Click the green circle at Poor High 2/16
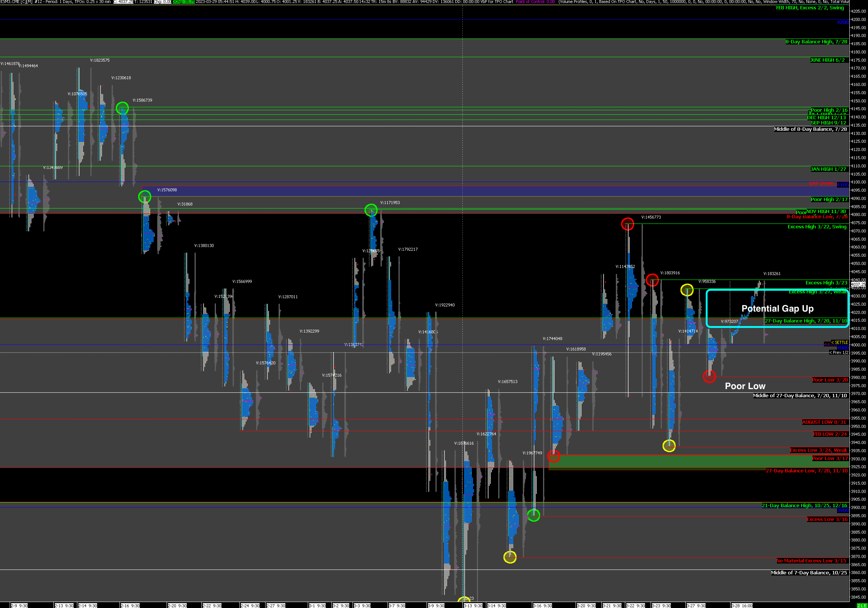 coord(122,109)
